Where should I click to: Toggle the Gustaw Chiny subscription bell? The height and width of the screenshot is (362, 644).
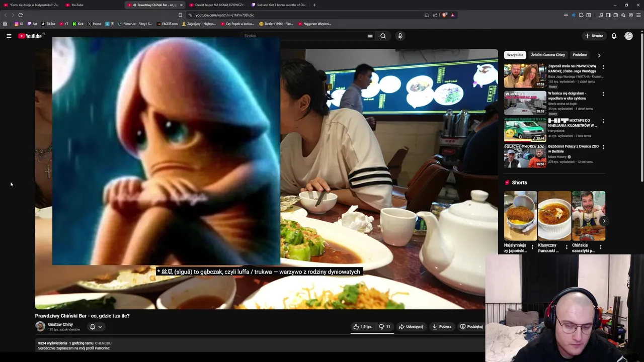coord(93,326)
